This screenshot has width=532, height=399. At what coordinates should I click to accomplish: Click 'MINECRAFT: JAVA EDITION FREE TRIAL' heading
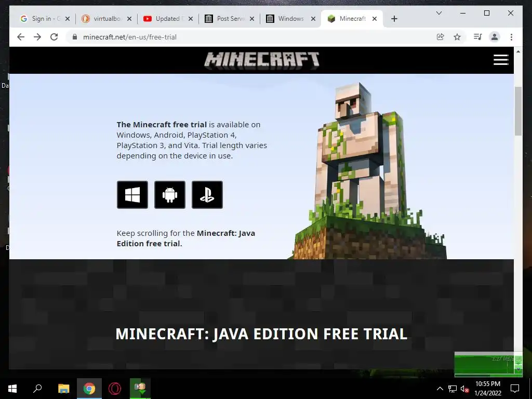261,334
